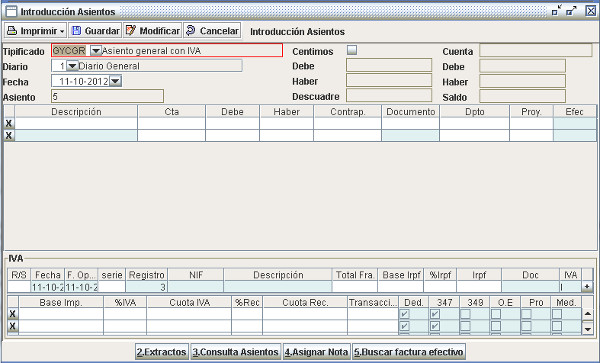Toggle Ded. checkbox in second IVA row
600x363 pixels.
404,326
